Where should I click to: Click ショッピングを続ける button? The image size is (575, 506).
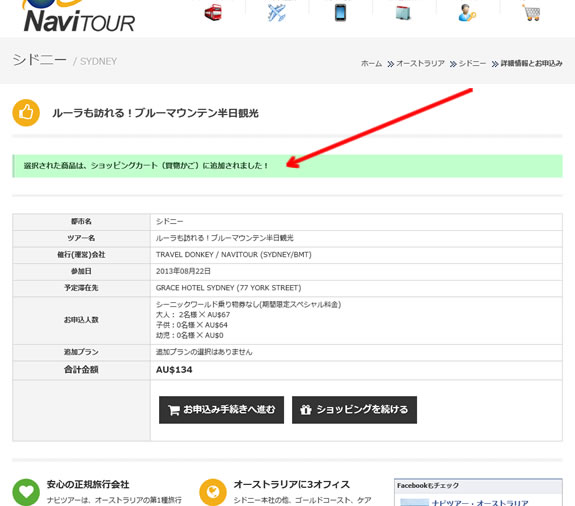[354, 410]
